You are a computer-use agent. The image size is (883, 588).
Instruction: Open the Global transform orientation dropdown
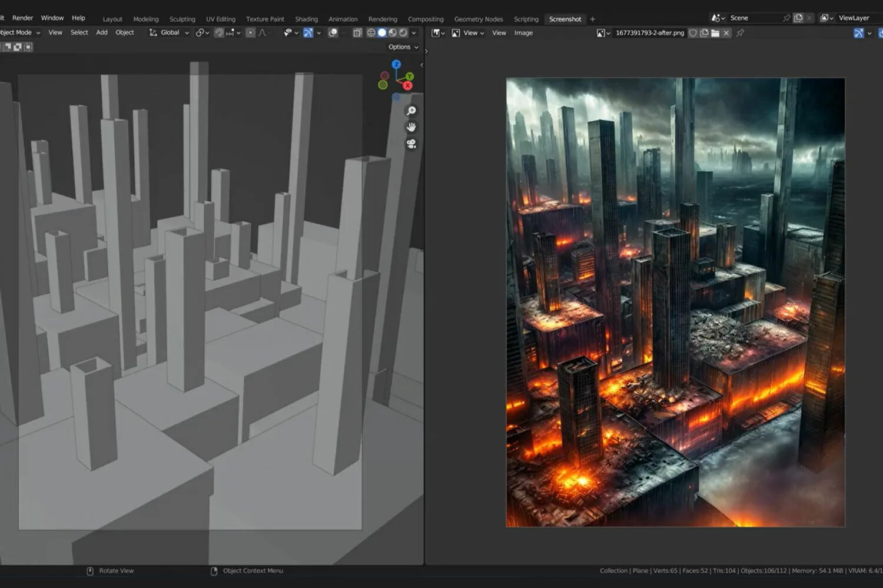pos(170,33)
